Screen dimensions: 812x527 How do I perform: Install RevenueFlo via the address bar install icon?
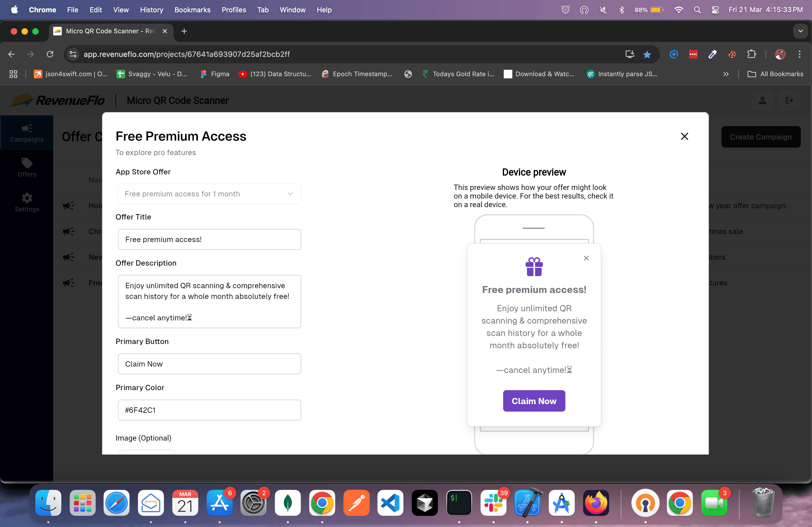[x=629, y=54]
